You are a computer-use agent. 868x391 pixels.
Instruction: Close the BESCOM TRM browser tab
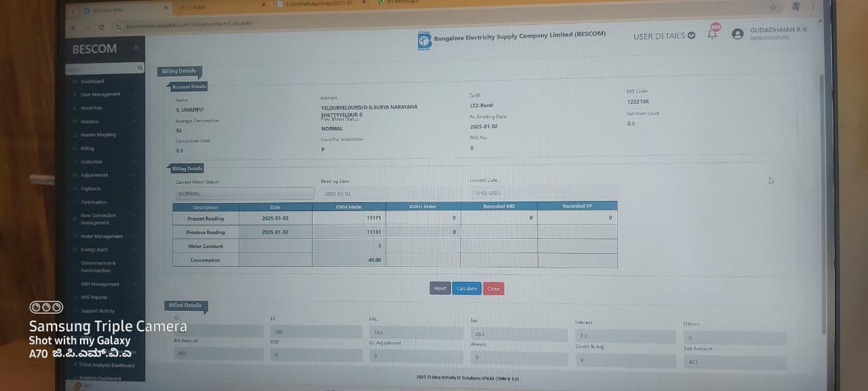[166, 9]
